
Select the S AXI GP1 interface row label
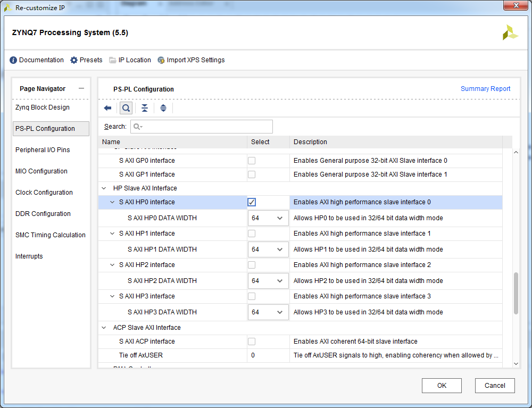pyautogui.click(x=147, y=174)
